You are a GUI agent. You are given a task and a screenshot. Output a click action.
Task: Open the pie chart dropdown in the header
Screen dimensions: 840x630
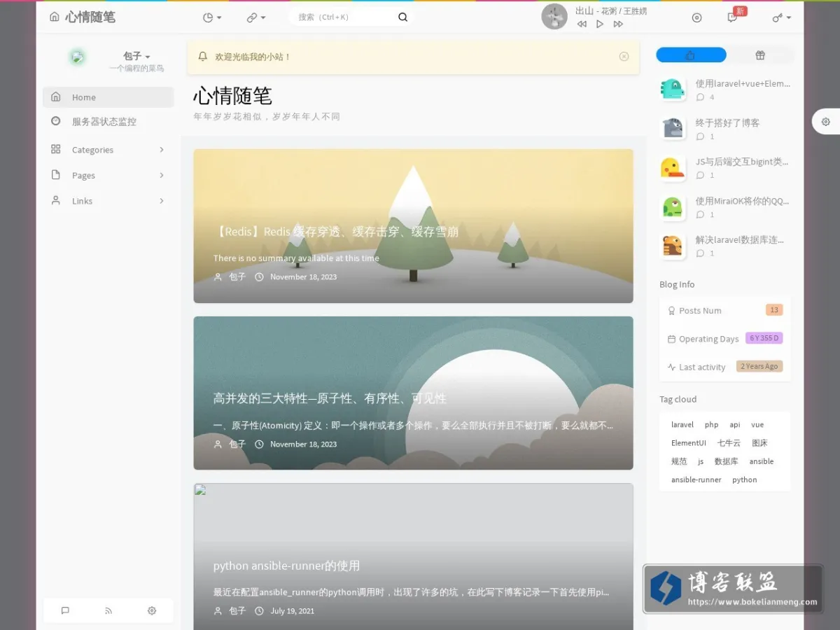(x=212, y=17)
